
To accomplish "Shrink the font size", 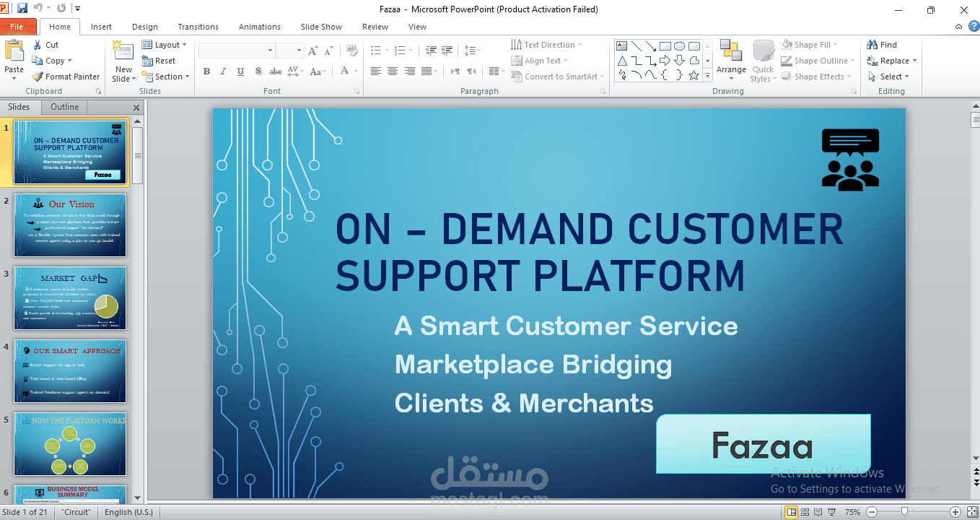I will (x=328, y=51).
